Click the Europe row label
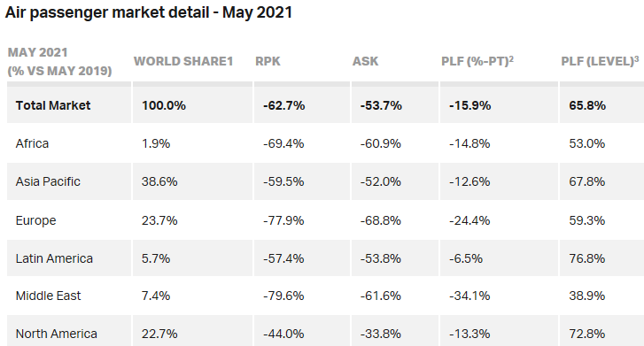 tap(35, 220)
